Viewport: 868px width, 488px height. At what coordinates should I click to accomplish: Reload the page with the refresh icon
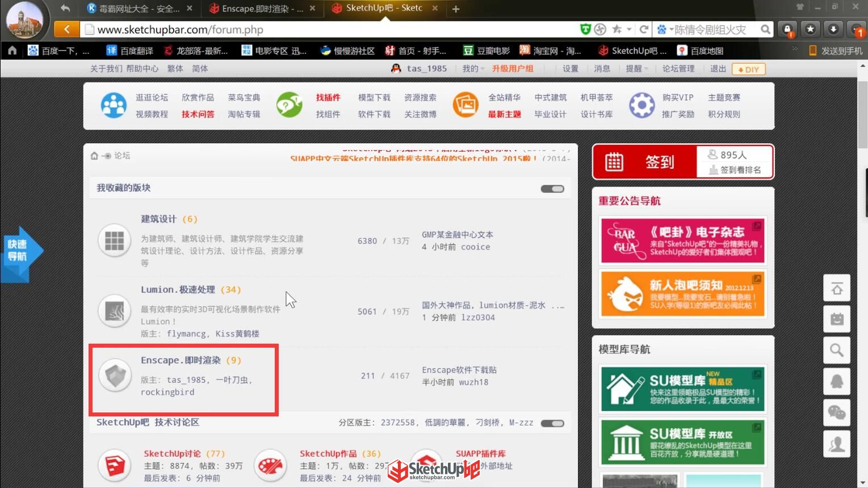point(644,29)
